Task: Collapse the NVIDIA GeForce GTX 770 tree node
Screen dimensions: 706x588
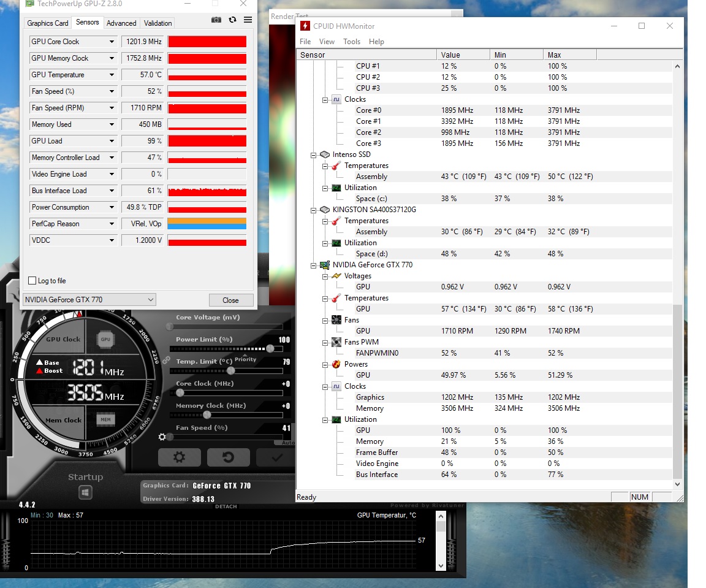Action: pos(313,265)
